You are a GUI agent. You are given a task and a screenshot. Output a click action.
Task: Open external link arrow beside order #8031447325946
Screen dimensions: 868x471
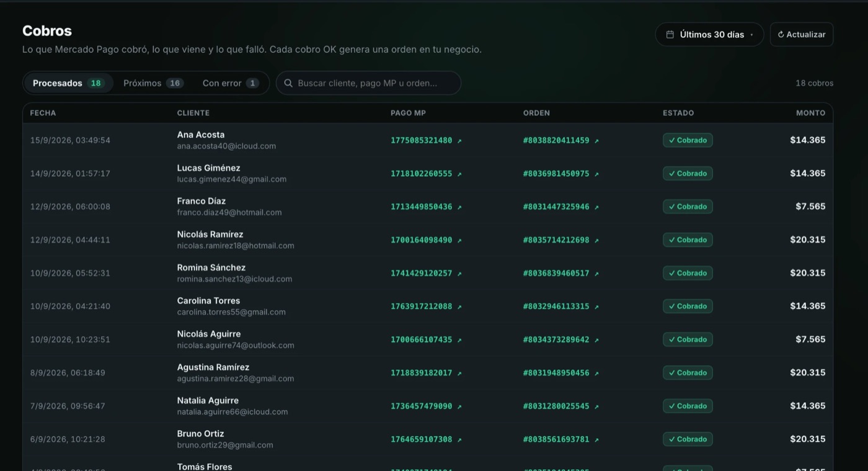click(596, 207)
